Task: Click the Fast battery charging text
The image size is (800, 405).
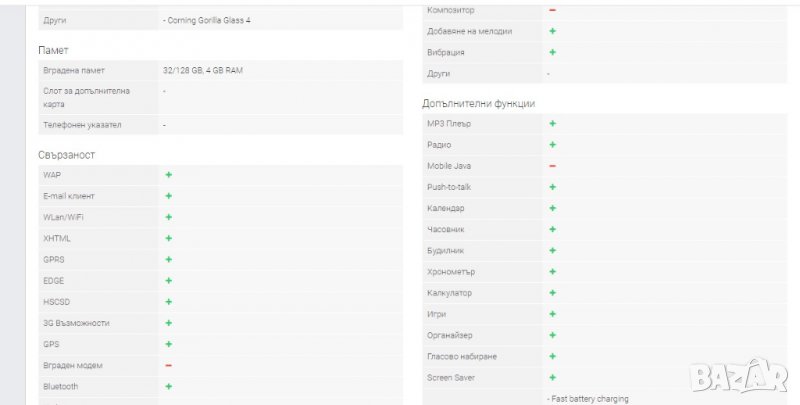Action: 588,399
